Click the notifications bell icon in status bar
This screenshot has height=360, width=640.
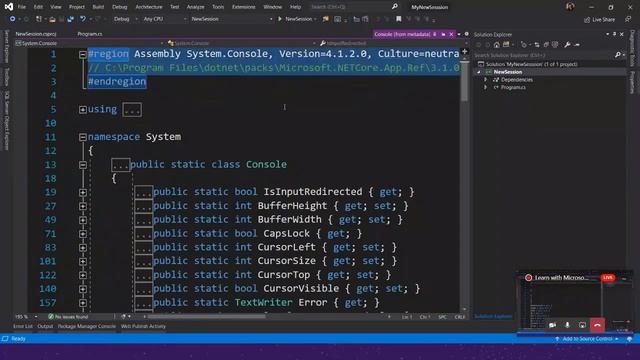coord(629,339)
